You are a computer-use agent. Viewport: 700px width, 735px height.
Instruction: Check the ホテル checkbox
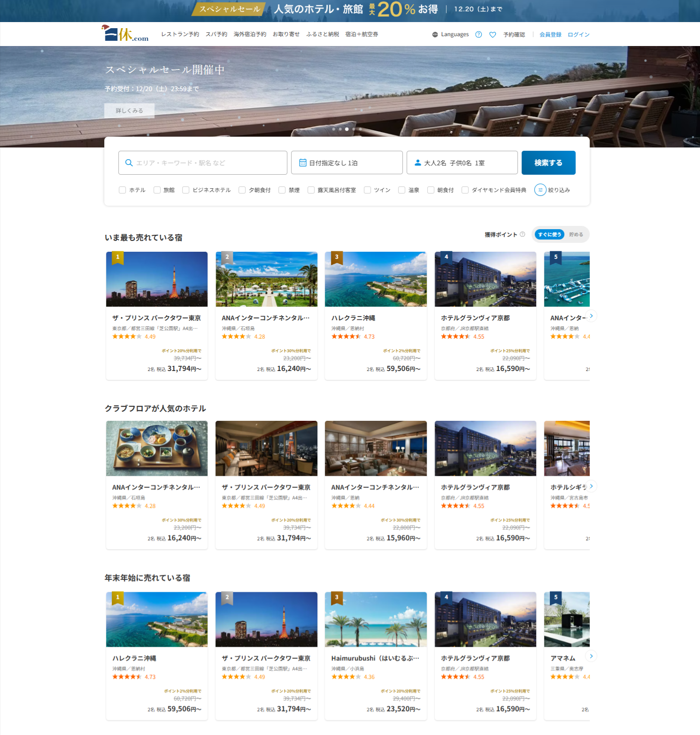pyautogui.click(x=123, y=190)
